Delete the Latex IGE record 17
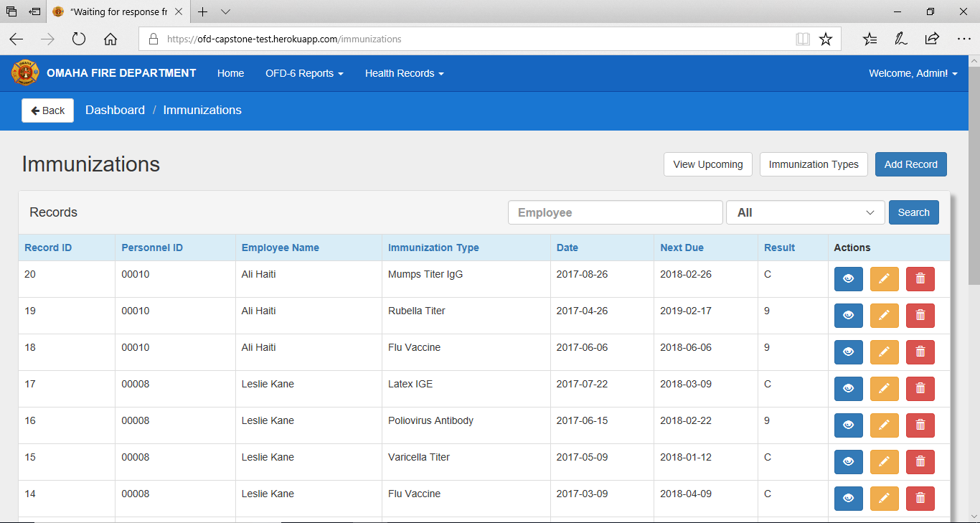Viewport: 980px width, 523px height. pos(920,389)
